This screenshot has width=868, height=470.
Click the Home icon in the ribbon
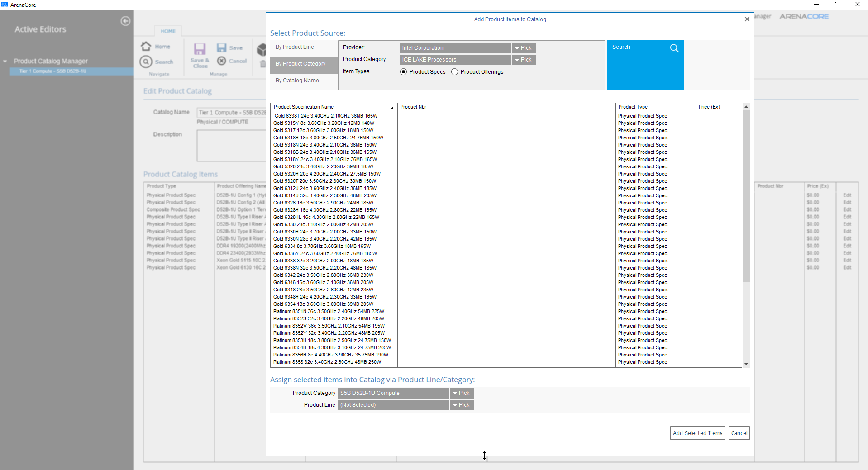pyautogui.click(x=146, y=46)
